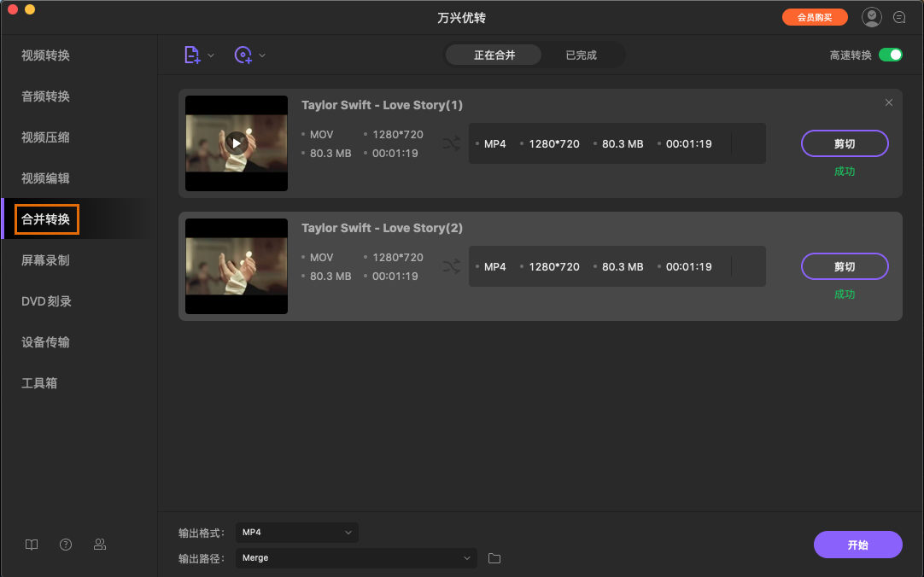Open the user guide book icon
This screenshot has height=577, width=924.
click(x=32, y=545)
